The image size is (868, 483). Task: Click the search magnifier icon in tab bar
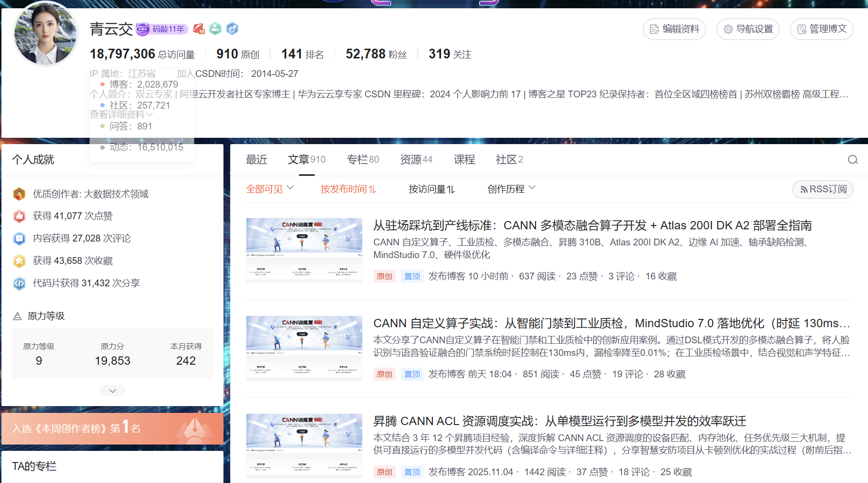click(x=853, y=160)
